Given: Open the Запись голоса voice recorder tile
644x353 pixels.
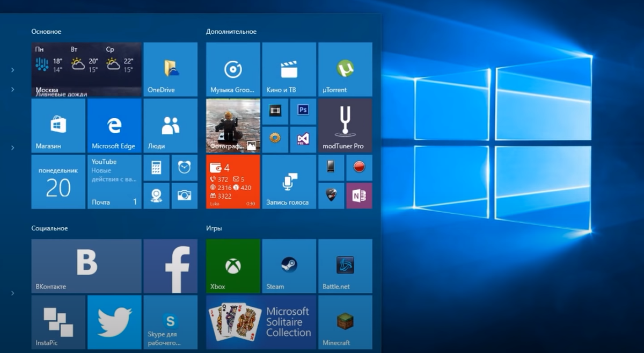Looking at the screenshot, I should pos(289,182).
